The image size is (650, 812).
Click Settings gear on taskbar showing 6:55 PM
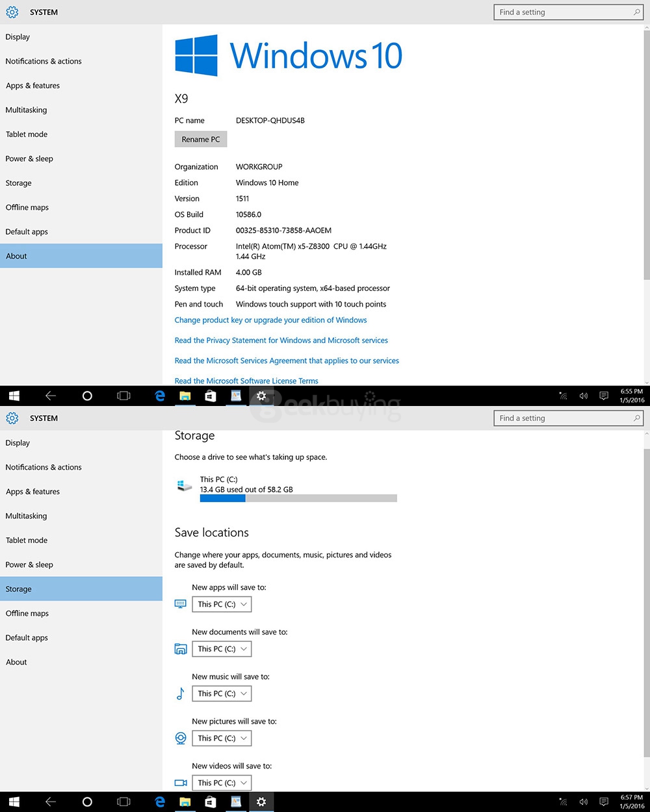coord(261,396)
